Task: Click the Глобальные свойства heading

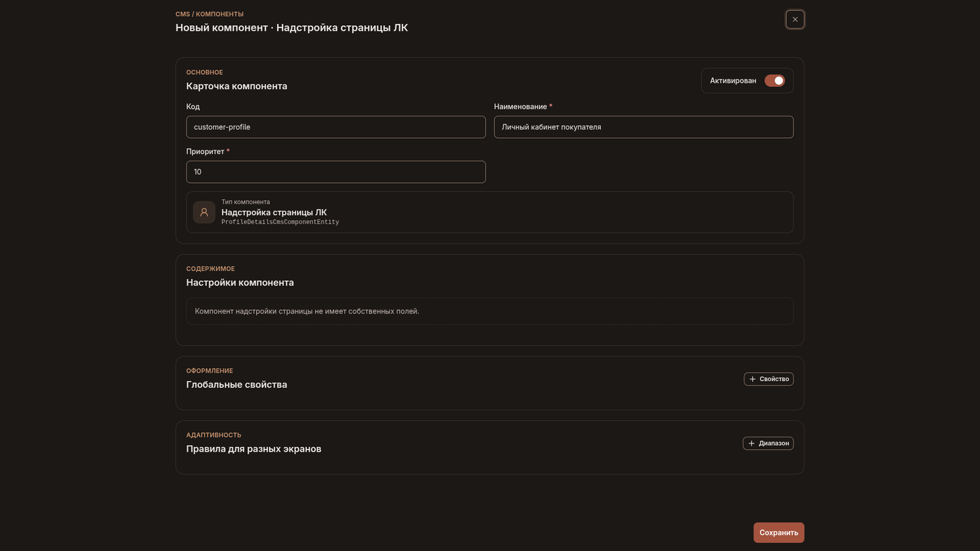Action: 237,385
